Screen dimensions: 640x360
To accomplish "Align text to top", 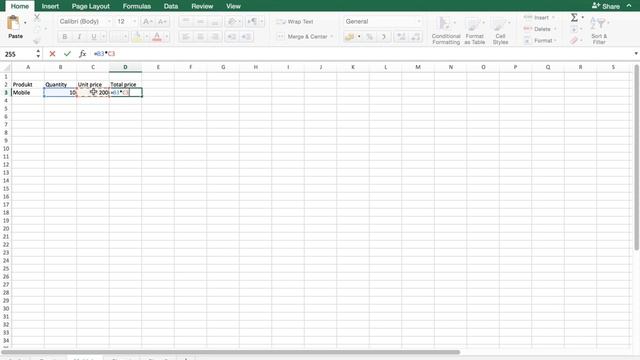I will 186,21.
